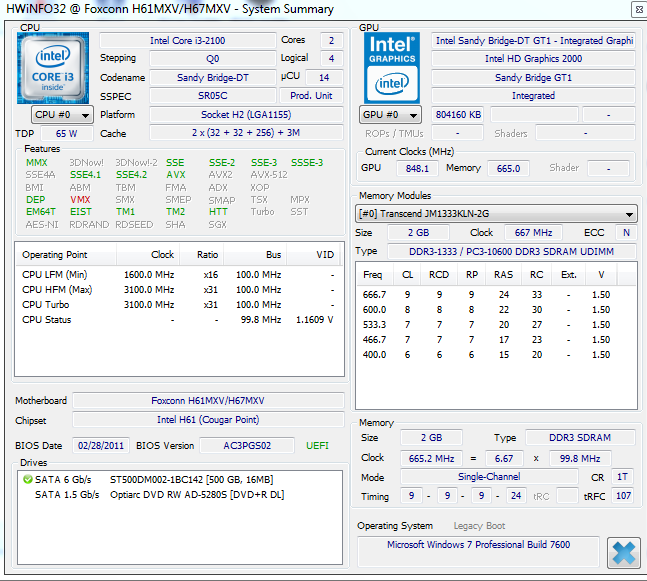The height and width of the screenshot is (581, 647).
Task: Select the 400.0 frequency timing row
Action: [496, 355]
